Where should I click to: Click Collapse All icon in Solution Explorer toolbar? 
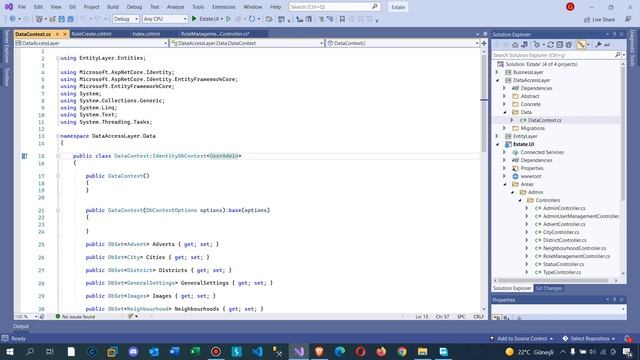[x=560, y=45]
